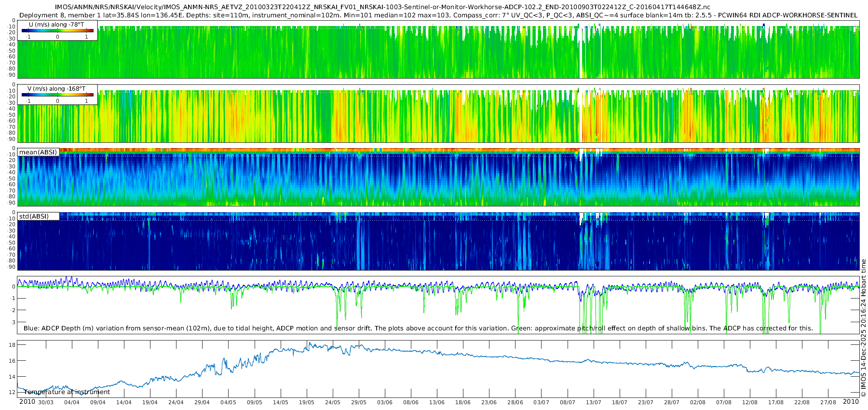
Task: Click the NetCDF file path title
Action: pyautogui.click(x=382, y=7)
